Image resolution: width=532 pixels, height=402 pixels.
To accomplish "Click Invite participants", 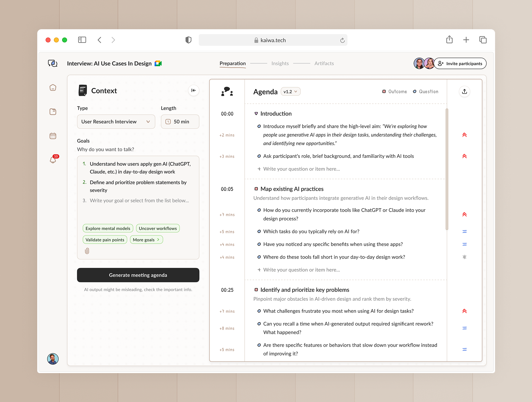I will tap(460, 63).
